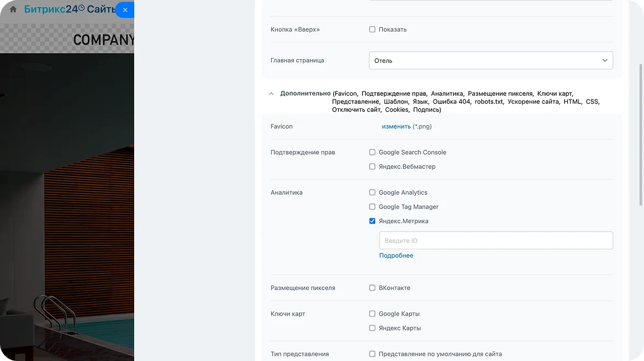Jump to robots.txt in section list
This screenshot has width=644, height=361.
(x=489, y=102)
